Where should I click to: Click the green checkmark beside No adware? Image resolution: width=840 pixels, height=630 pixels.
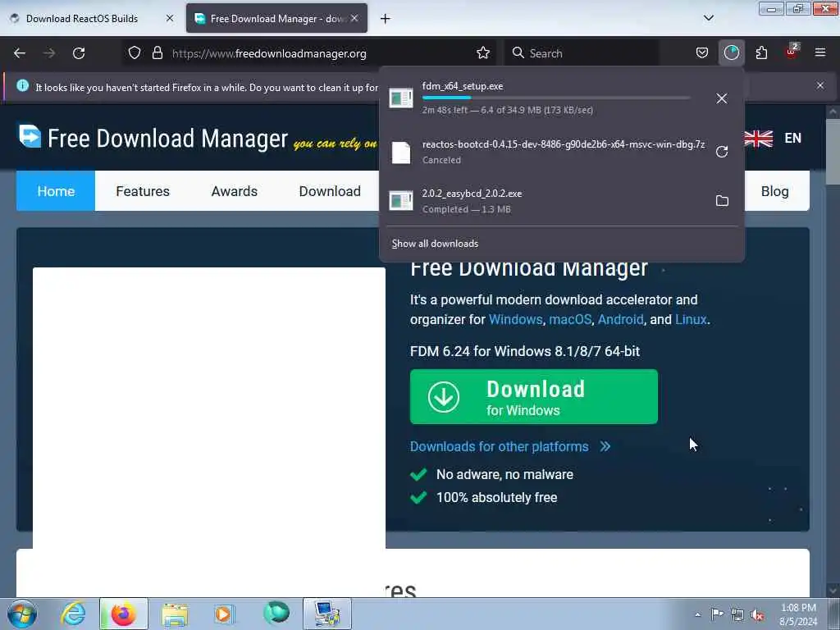418,474
